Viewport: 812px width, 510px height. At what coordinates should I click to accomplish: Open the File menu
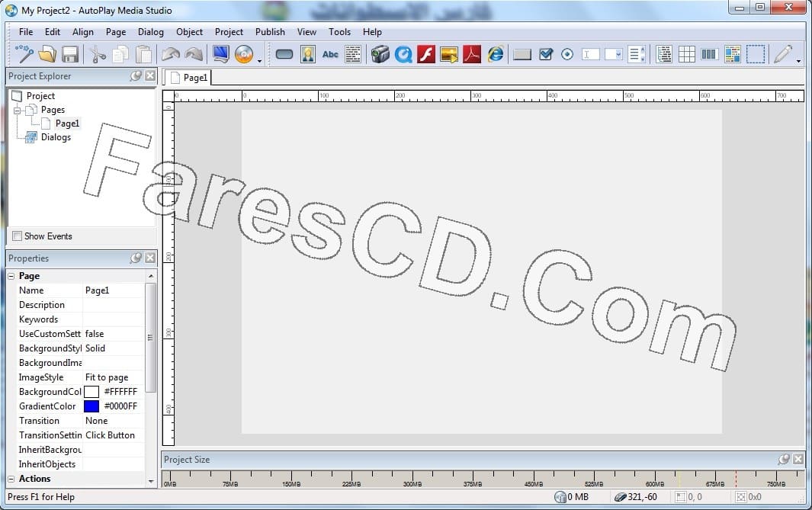pos(26,31)
